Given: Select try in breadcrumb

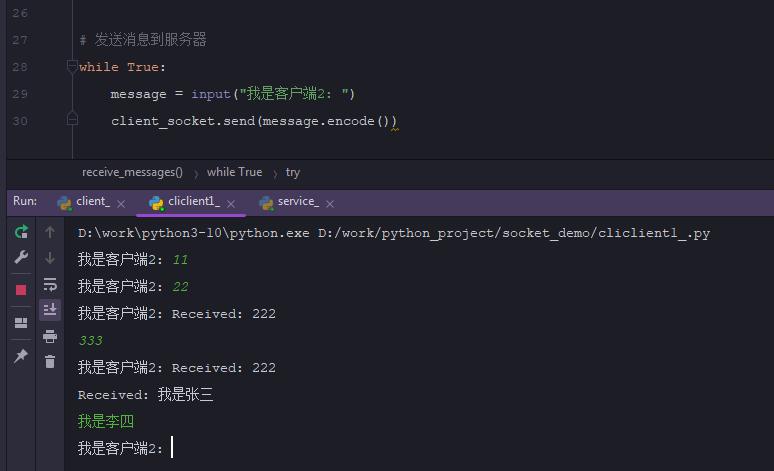Looking at the screenshot, I should (293, 172).
